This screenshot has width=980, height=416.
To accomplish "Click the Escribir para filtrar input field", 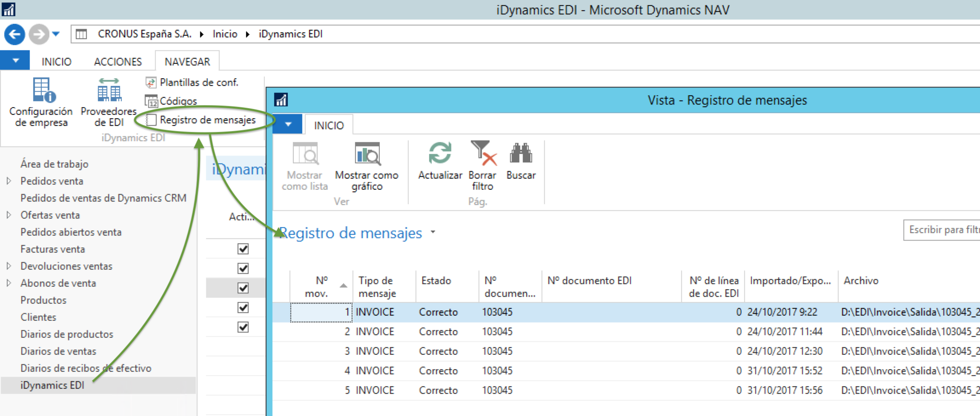I will 942,230.
